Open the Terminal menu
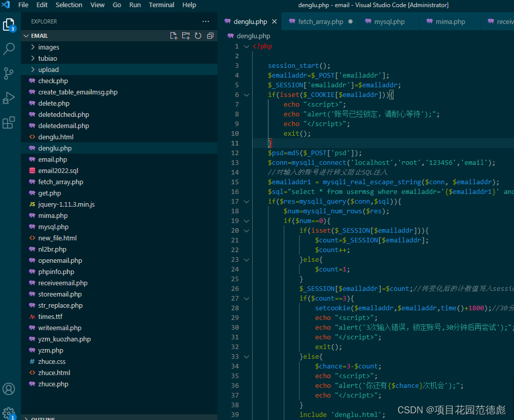The height and width of the screenshot is (420, 514). 161,5
